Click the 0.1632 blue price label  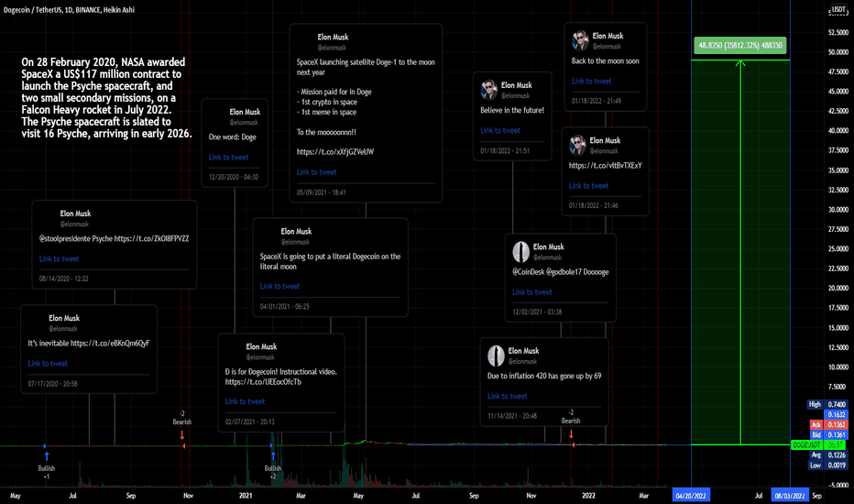coord(837,414)
